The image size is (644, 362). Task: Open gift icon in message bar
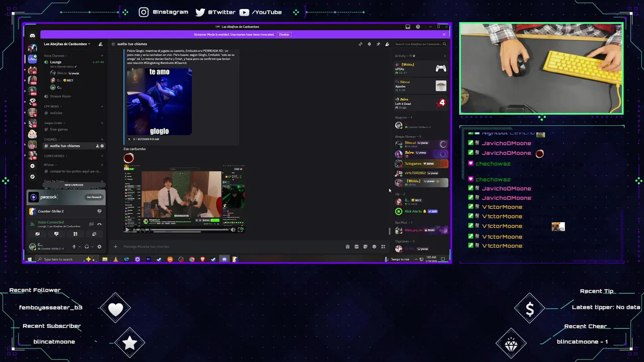347,246
